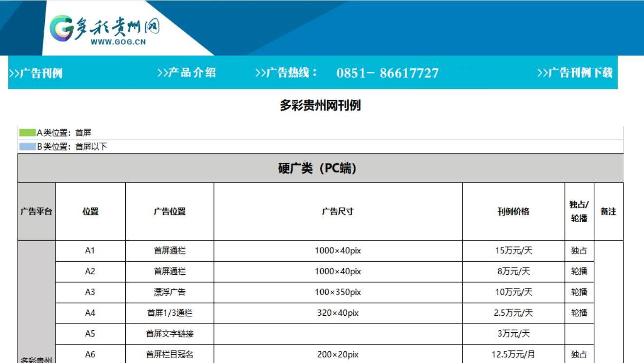
Task: Click the 独占 marker next to A6
Action: (x=578, y=354)
